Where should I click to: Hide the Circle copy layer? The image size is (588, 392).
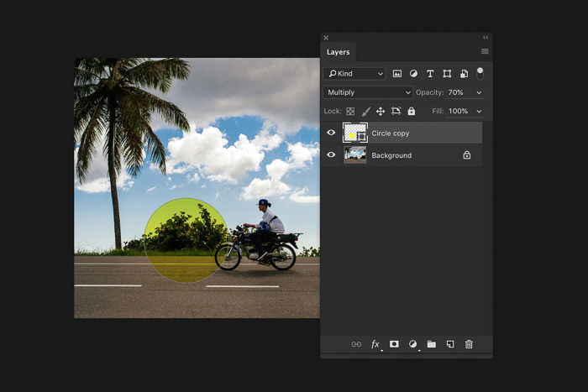click(331, 133)
